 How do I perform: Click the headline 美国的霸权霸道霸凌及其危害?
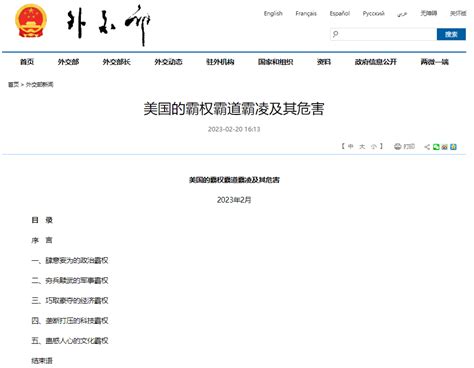coord(234,109)
